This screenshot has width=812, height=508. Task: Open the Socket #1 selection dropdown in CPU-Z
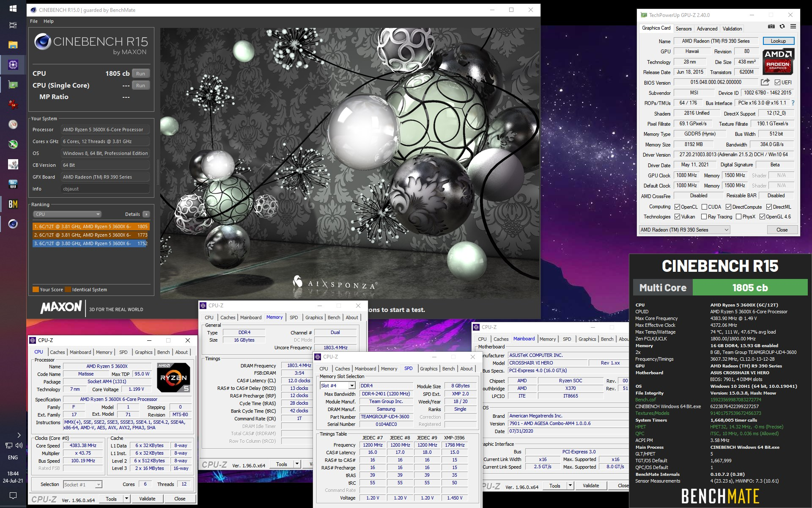coord(83,485)
